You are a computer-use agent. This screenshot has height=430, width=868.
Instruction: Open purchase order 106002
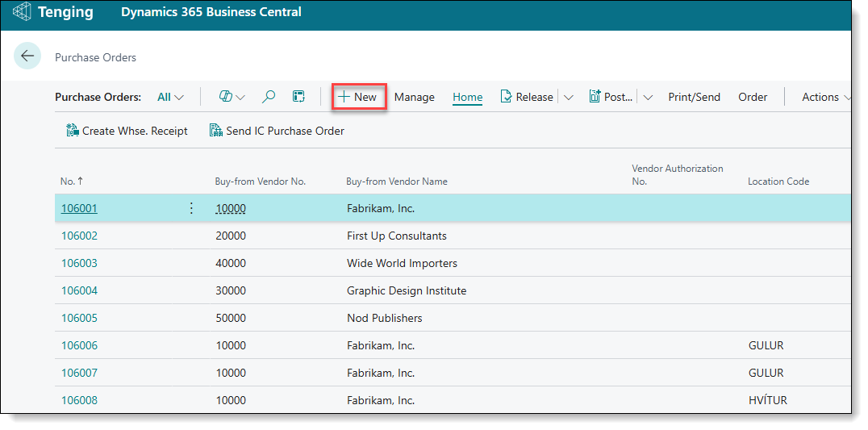point(79,236)
